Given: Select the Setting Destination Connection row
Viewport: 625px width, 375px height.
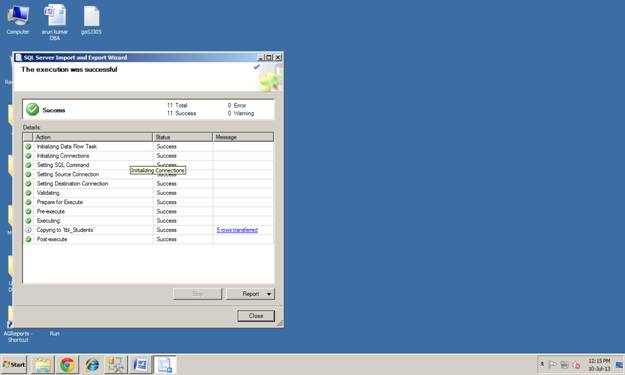Looking at the screenshot, I should pos(148,184).
